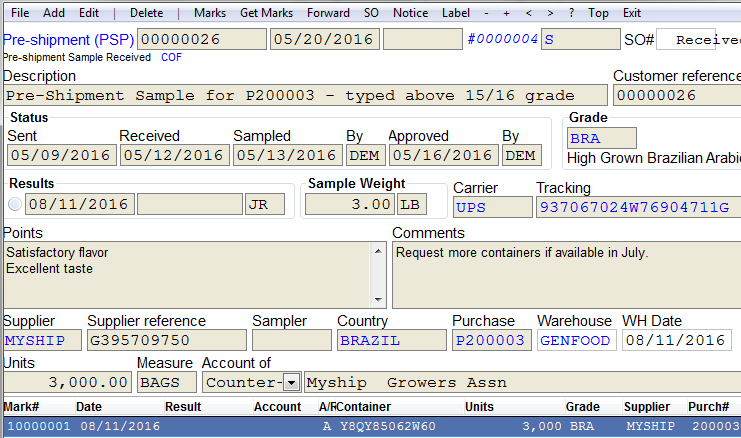This screenshot has height=438, width=741.
Task: Click Top in the menu bar
Action: pos(598,13)
